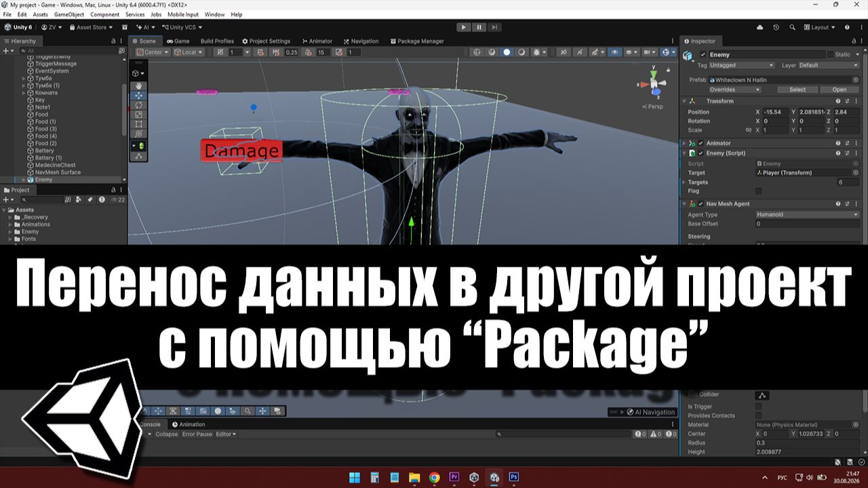Image resolution: width=868 pixels, height=488 pixels.
Task: Click the Edit Collider button icon
Action: (x=762, y=395)
